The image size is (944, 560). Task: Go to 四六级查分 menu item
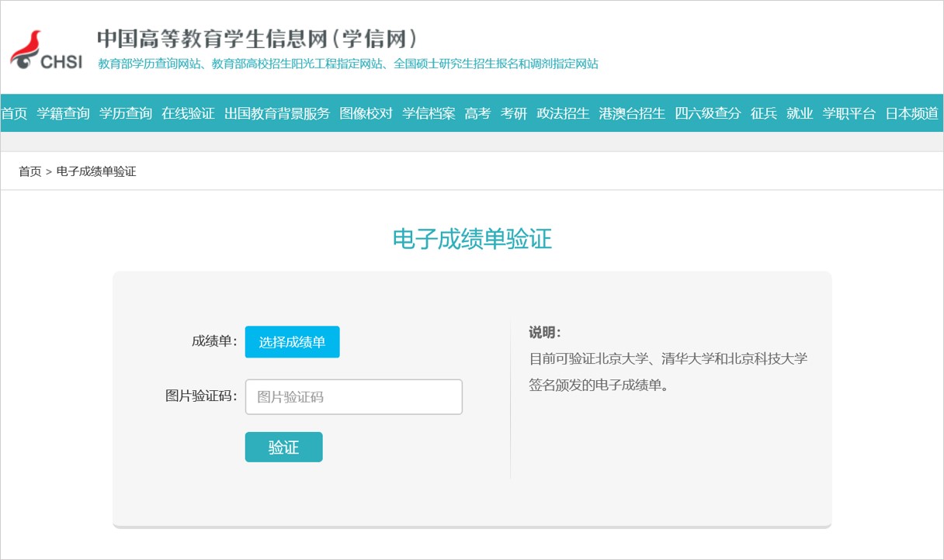click(708, 113)
